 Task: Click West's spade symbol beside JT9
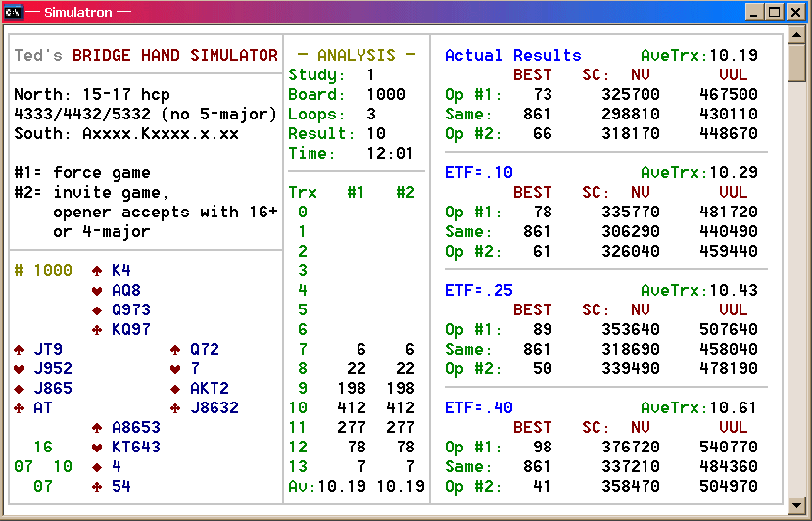pyautogui.click(x=19, y=350)
